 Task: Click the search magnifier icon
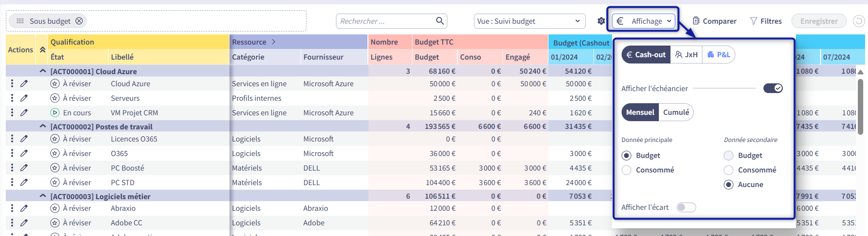[x=440, y=21]
